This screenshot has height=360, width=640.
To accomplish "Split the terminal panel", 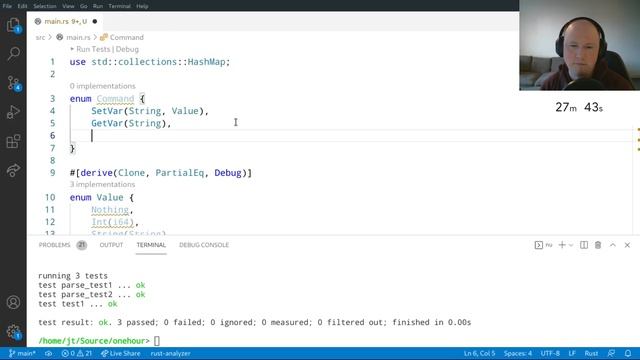I will click(584, 245).
